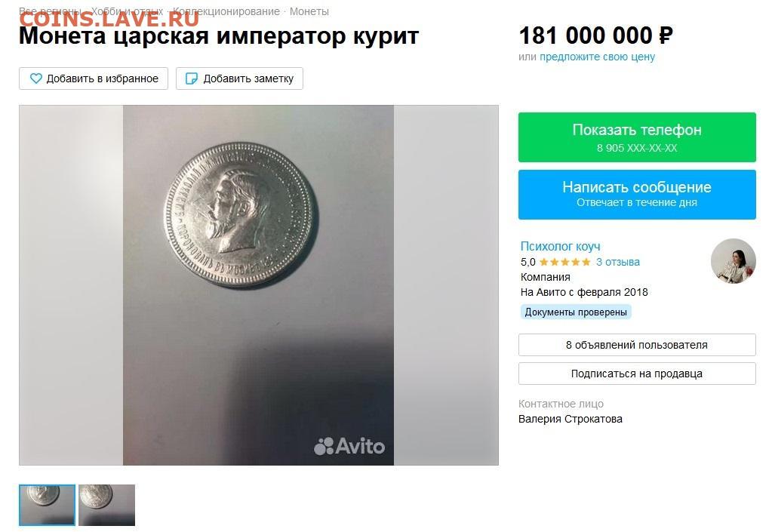Click the heart icon for favorites
Viewport: 772px width, 532px height.
36,78
